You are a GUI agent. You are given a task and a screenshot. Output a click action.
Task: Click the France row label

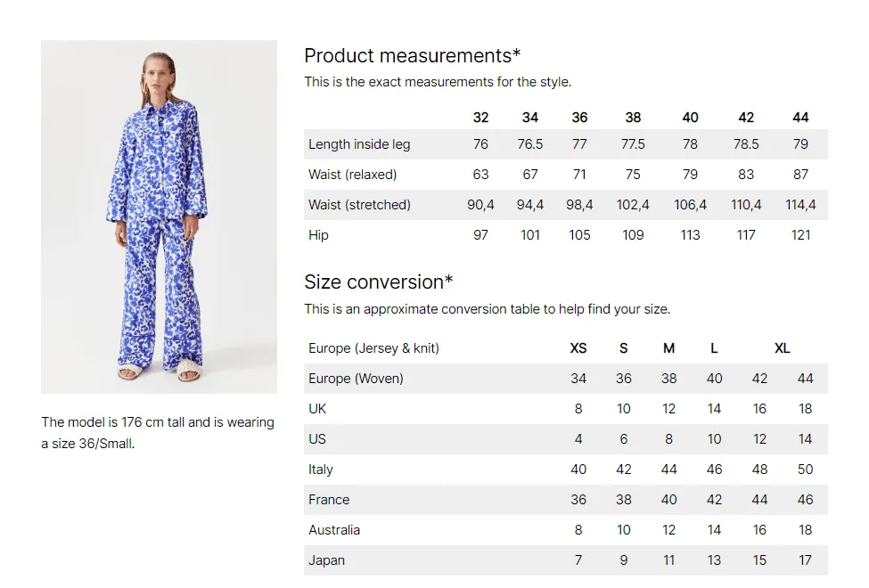(x=329, y=499)
